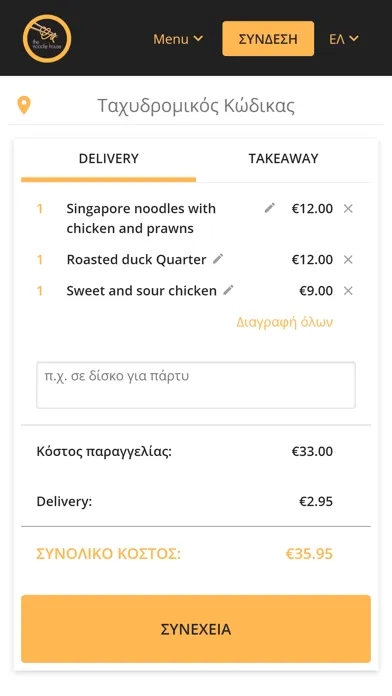Click the ΣΥΝΕΧΕΙΑ continue button
The height and width of the screenshot is (696, 392).
(196, 629)
